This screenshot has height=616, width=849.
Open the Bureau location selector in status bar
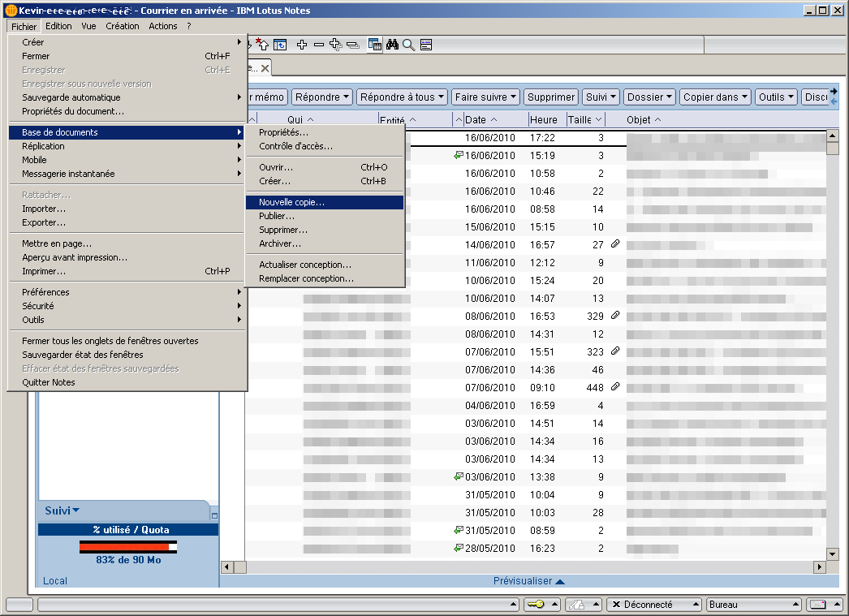pos(754,604)
